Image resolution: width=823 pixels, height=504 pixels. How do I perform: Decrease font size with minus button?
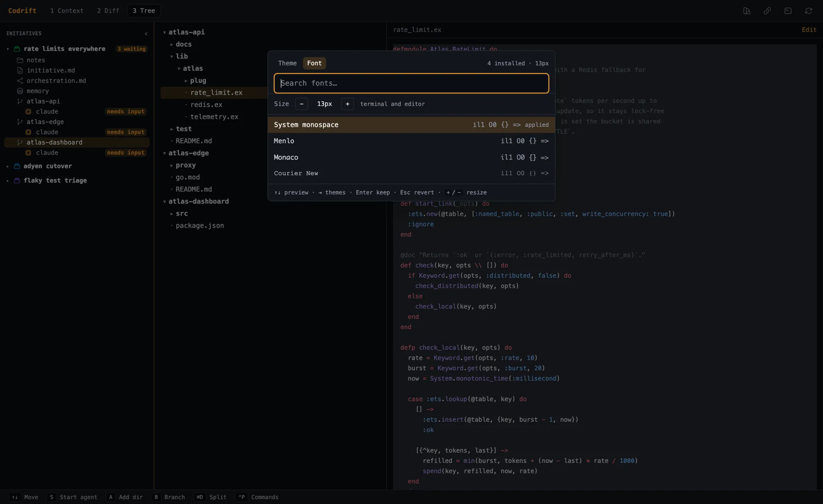tap(302, 104)
